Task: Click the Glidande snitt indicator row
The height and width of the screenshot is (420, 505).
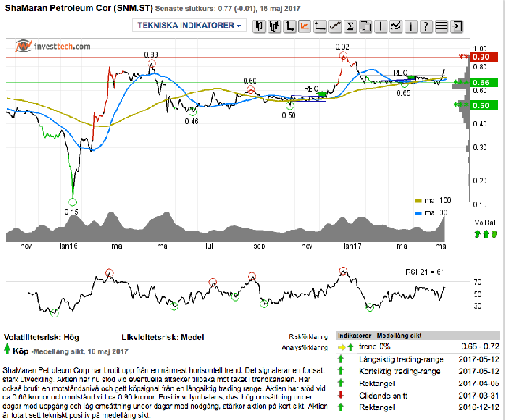Action: tap(418, 396)
